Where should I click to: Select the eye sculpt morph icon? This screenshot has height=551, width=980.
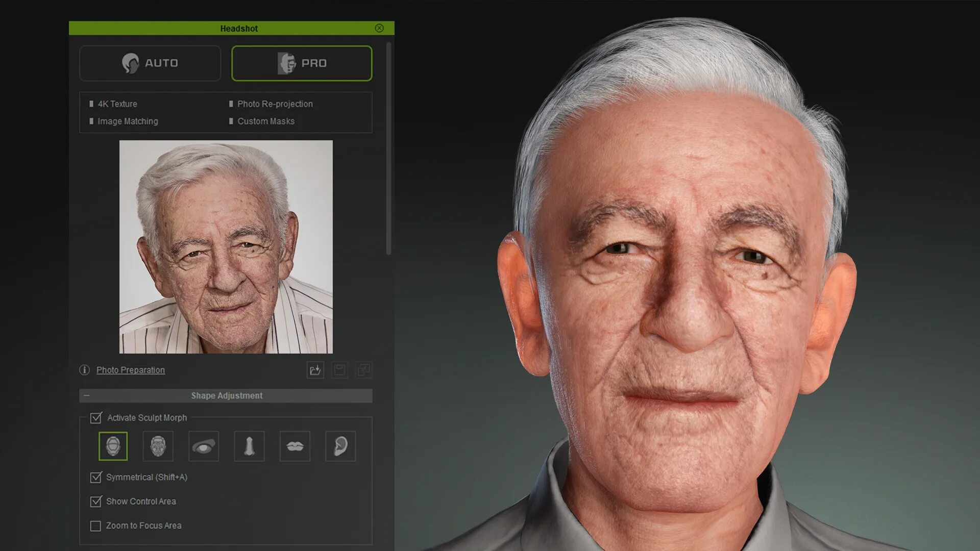[x=204, y=446]
